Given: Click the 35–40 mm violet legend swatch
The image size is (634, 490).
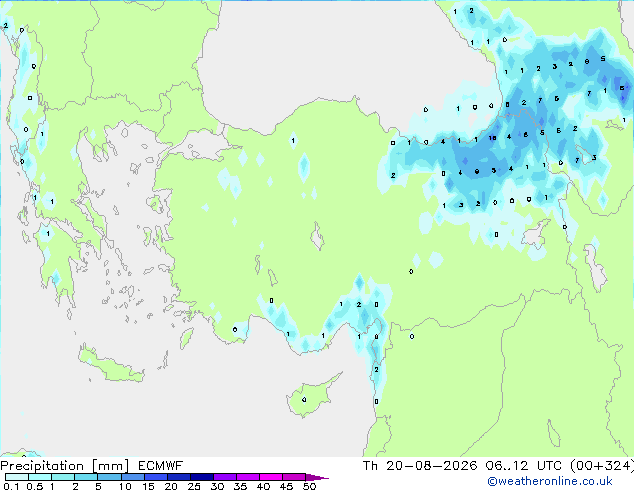Looking at the screenshot, I should 247,477.
